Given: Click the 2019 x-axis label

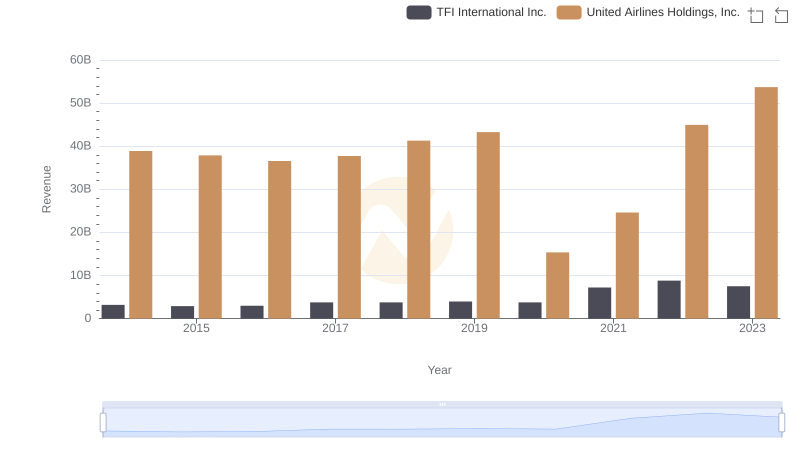Looking at the screenshot, I should pyautogui.click(x=474, y=328).
